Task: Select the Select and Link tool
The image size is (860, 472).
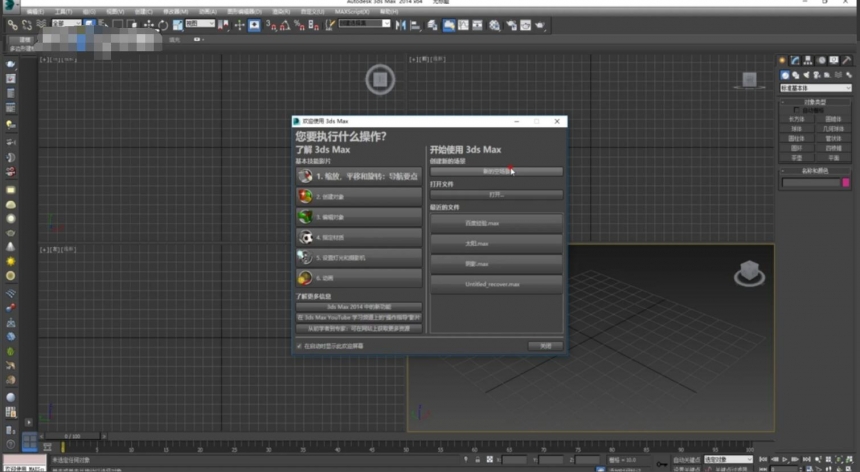Action: tap(12, 25)
